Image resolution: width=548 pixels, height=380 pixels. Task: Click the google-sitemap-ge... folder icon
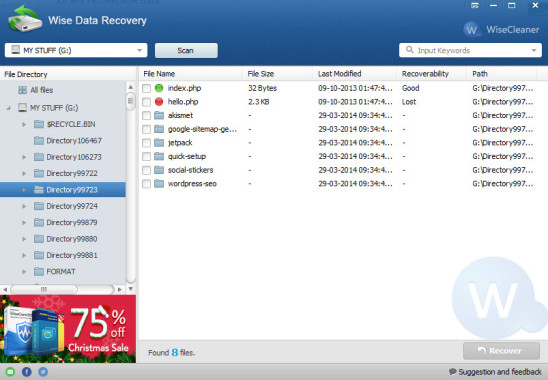pos(159,129)
